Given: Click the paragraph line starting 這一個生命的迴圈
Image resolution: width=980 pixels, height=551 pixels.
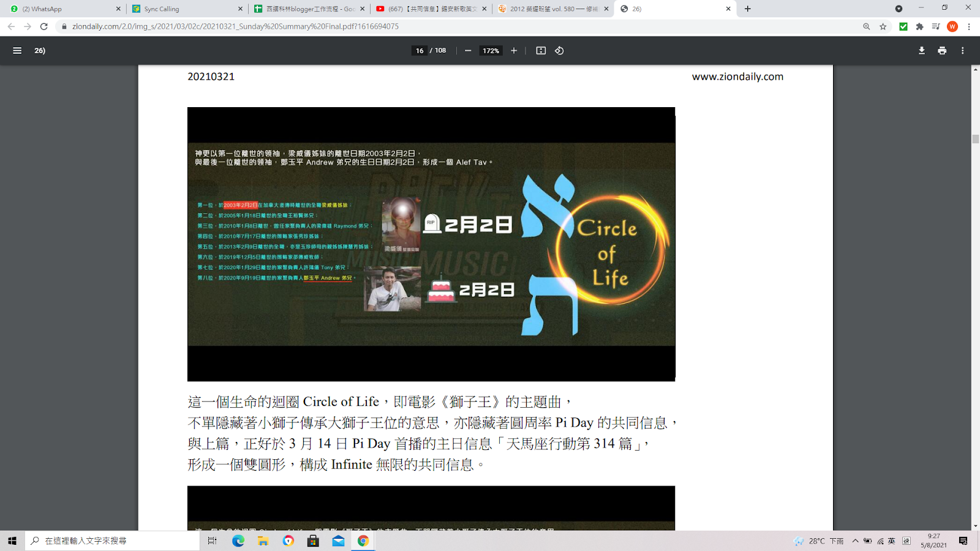Looking at the screenshot, I should (x=380, y=402).
